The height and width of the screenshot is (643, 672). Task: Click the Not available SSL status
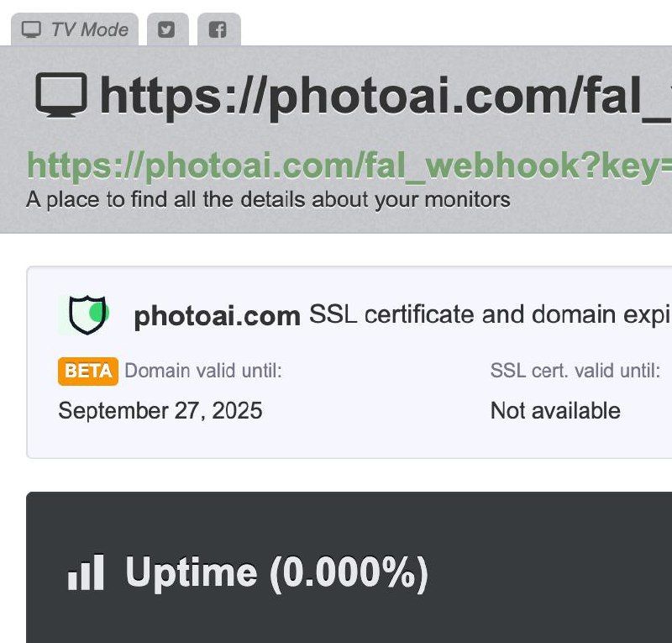[555, 410]
